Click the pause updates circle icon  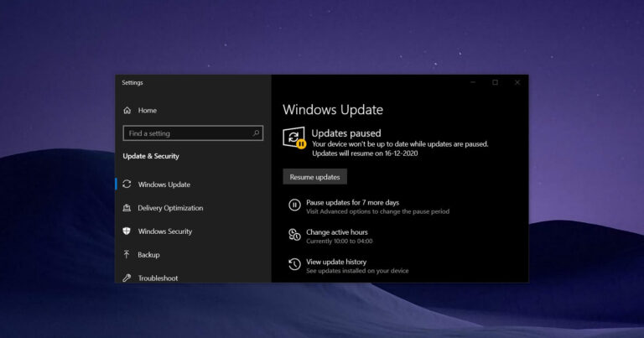(294, 205)
